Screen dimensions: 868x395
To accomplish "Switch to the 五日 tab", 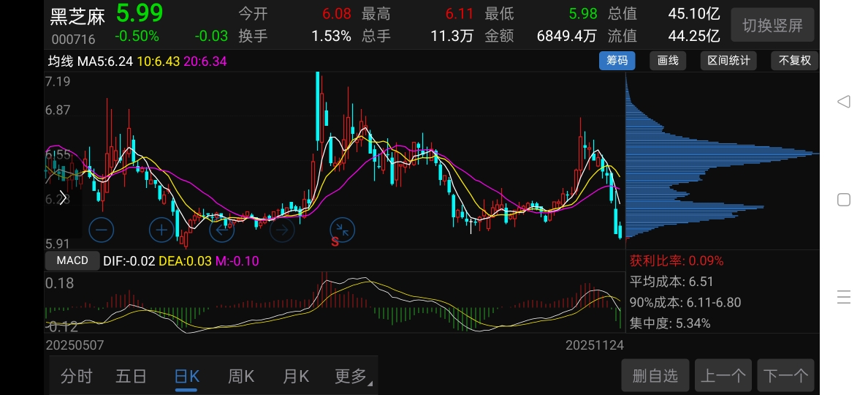I will (132, 376).
